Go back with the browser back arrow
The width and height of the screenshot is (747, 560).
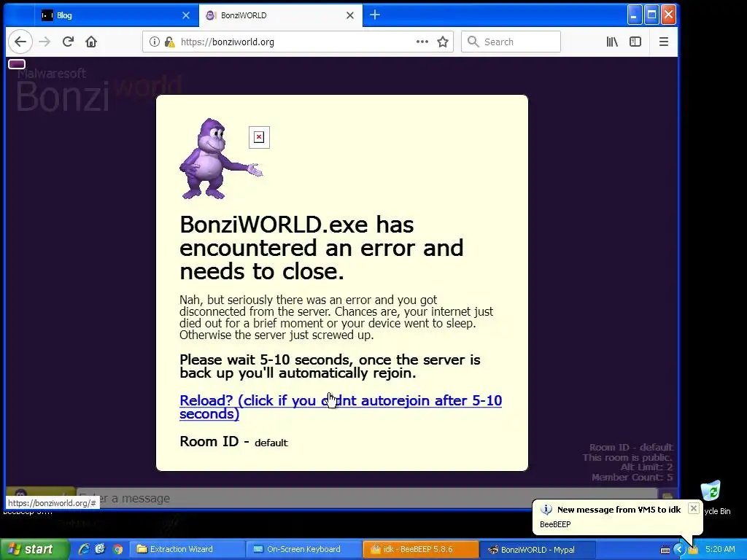click(x=20, y=42)
